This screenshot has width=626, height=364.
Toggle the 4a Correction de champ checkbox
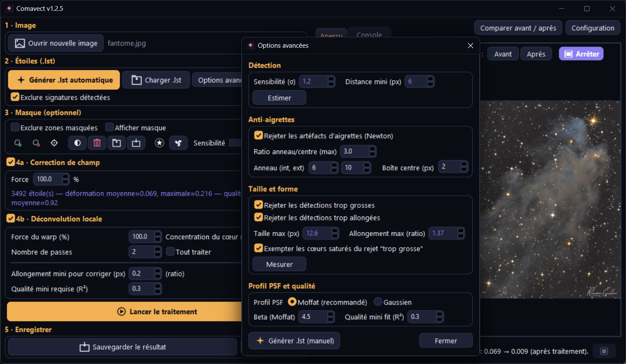point(11,162)
